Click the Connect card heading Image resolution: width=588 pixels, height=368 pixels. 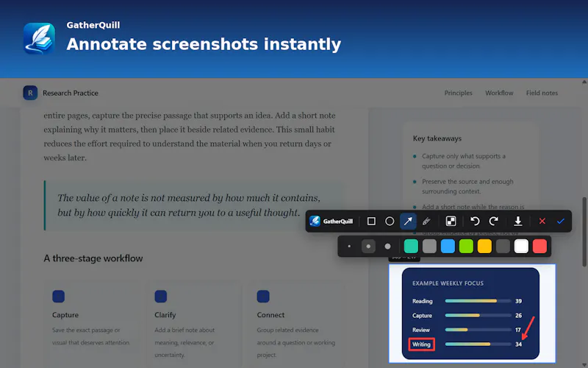270,315
